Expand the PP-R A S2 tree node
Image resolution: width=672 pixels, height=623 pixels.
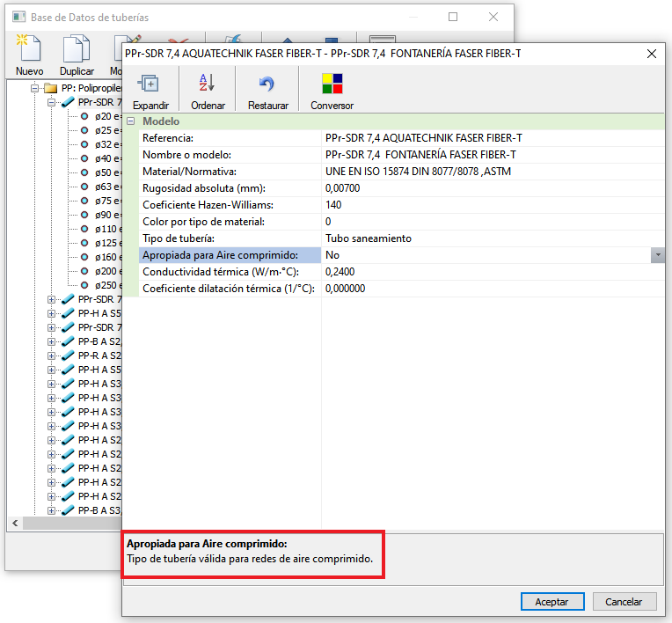coord(51,355)
